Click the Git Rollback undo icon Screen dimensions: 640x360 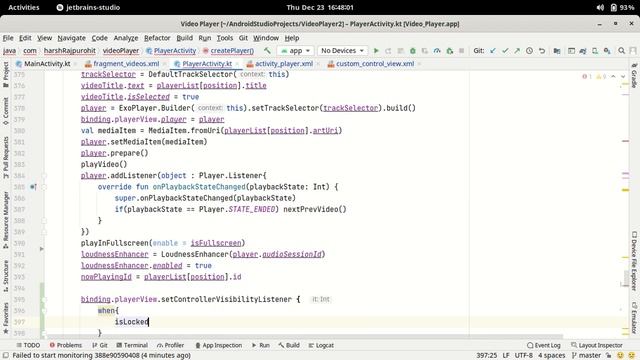click(542, 51)
